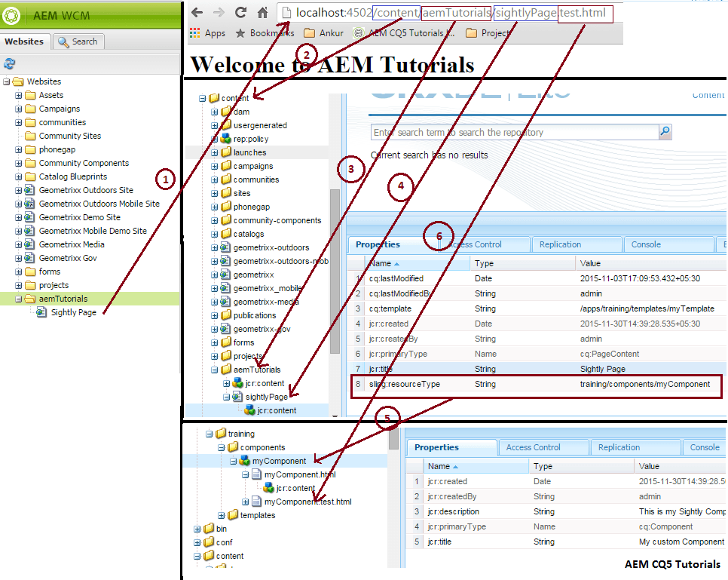Click the browser Back arrow
The width and height of the screenshot is (728, 580).
tap(195, 13)
